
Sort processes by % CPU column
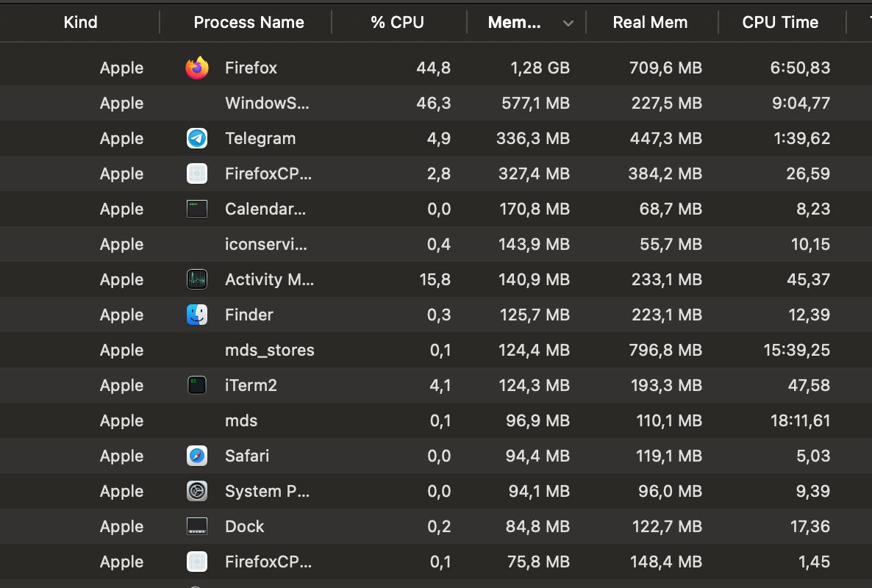pyautogui.click(x=397, y=23)
